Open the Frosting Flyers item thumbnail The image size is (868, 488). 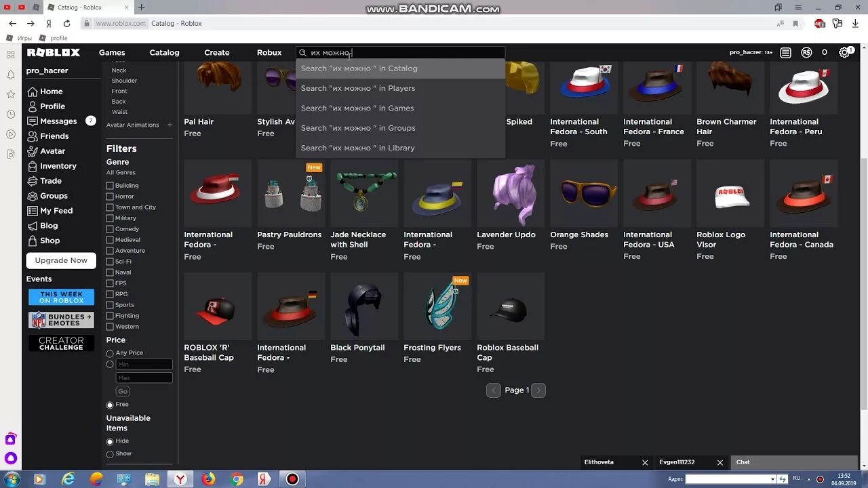tap(437, 306)
